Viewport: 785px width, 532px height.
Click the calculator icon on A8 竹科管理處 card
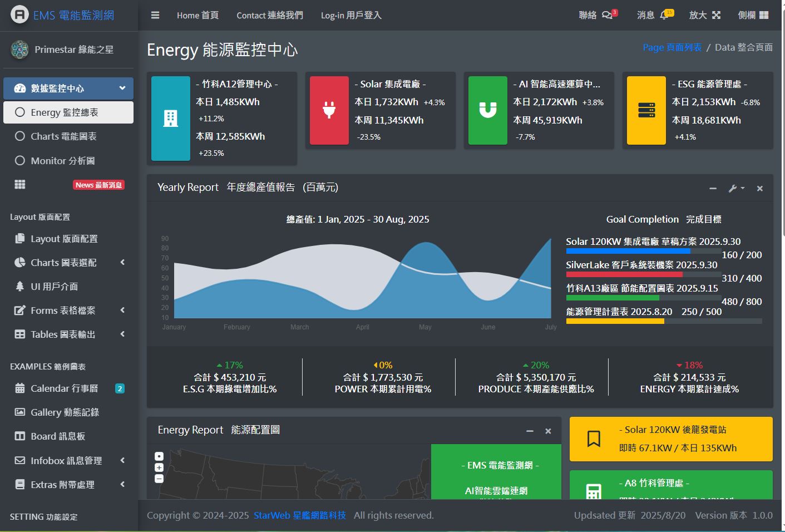(594, 491)
